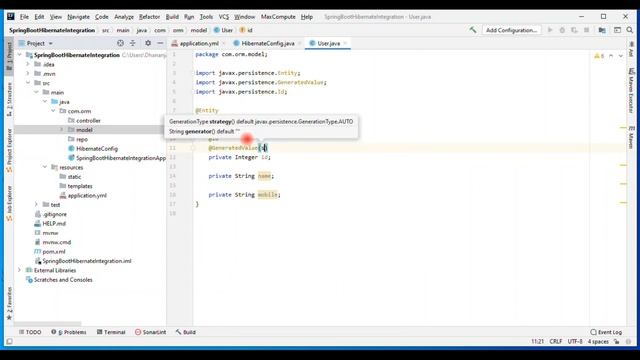Open SpringBootHibernateIntegrationApp class file
640x360 pixels.
coord(117,158)
